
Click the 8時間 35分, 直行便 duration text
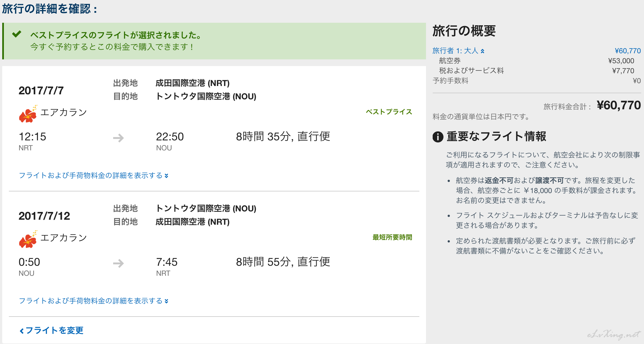pyautogui.click(x=283, y=136)
